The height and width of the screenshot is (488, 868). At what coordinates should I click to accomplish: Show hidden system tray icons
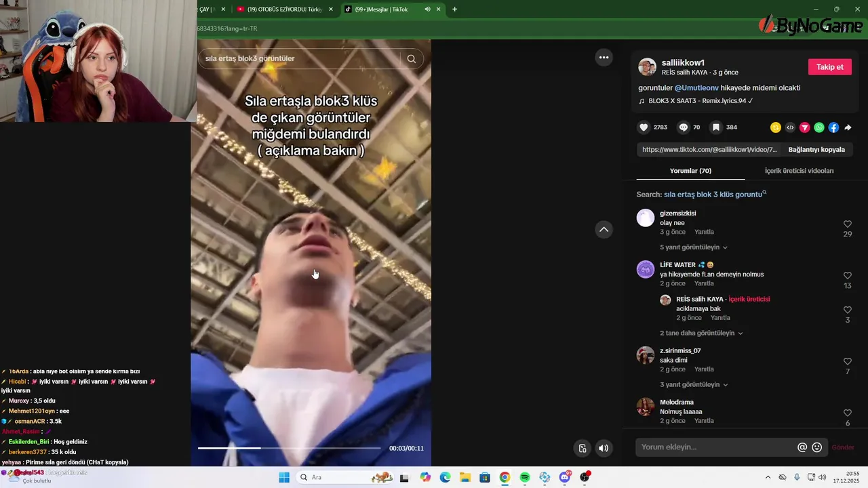click(x=768, y=477)
